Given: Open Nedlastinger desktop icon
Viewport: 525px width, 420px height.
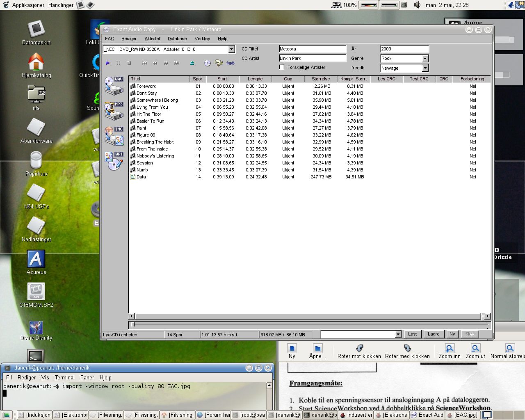Looking at the screenshot, I should 36,230.
